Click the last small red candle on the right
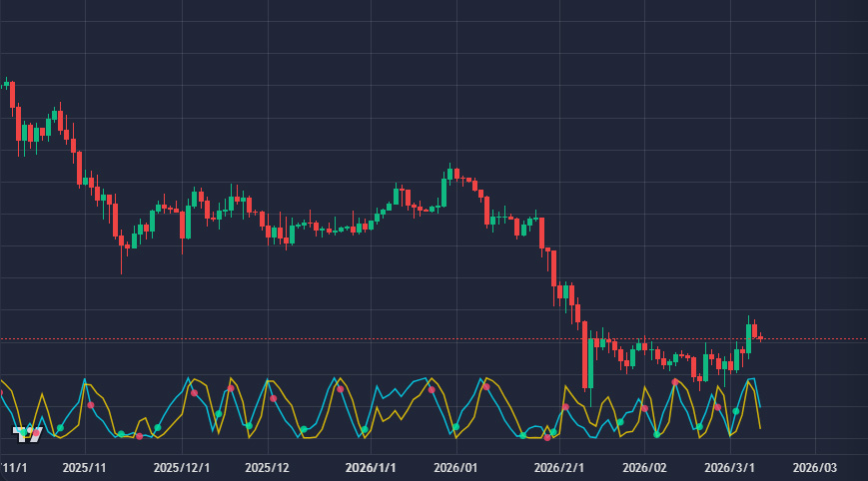The image size is (868, 481). [x=761, y=337]
